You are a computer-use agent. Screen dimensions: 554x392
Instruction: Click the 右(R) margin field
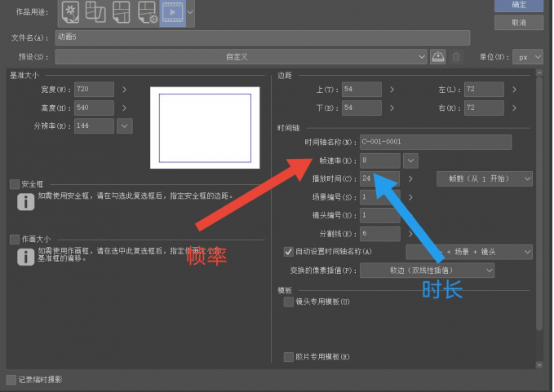[484, 108]
